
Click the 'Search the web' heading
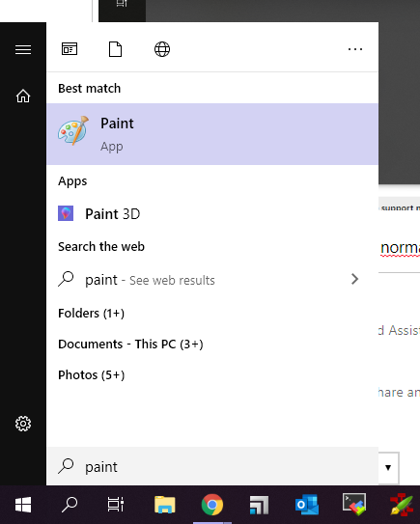pyautogui.click(x=101, y=246)
